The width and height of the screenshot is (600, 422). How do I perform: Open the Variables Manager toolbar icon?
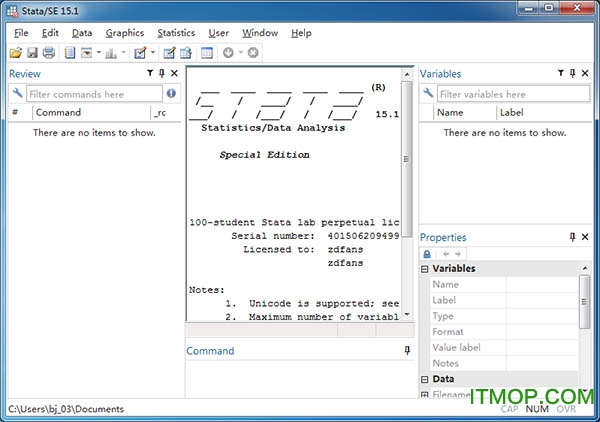tap(207, 52)
